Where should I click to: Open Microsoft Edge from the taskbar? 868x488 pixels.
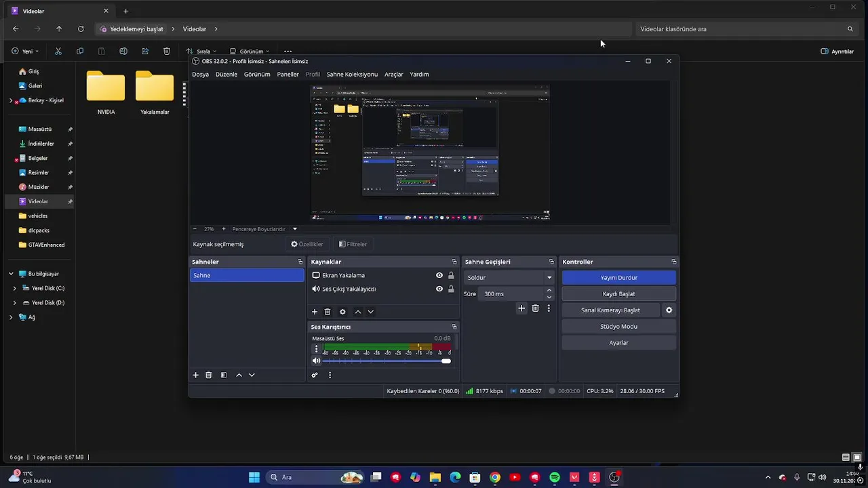point(456,477)
